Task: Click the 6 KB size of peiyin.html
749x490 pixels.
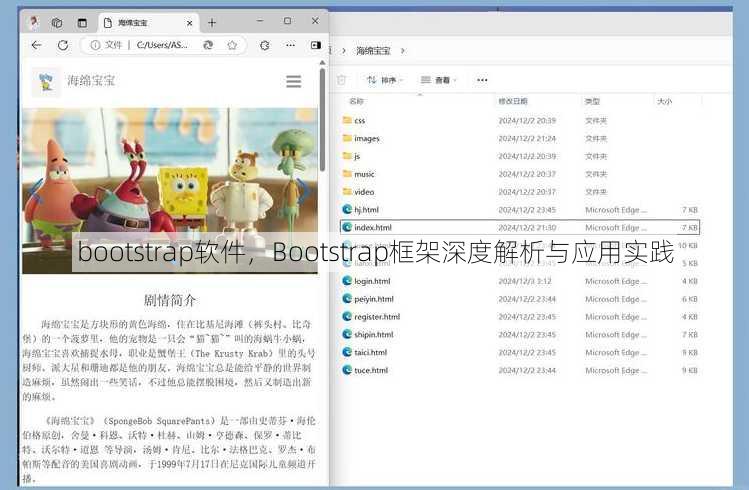Action: point(690,299)
